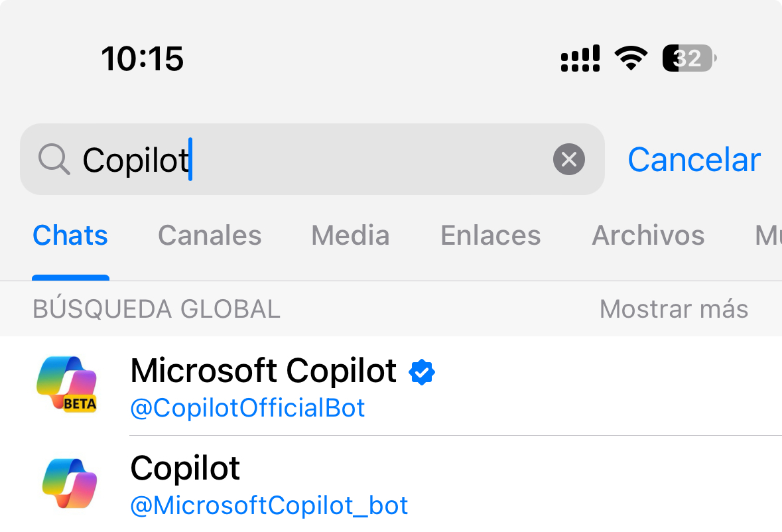Tap the battery indicator showing 32
This screenshot has width=782, height=532.
[688, 58]
